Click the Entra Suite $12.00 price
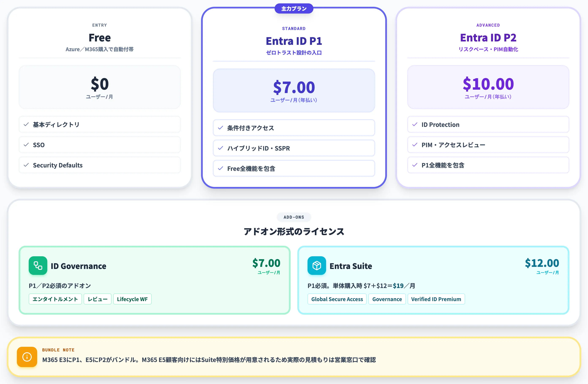The height and width of the screenshot is (384, 588). tap(542, 263)
